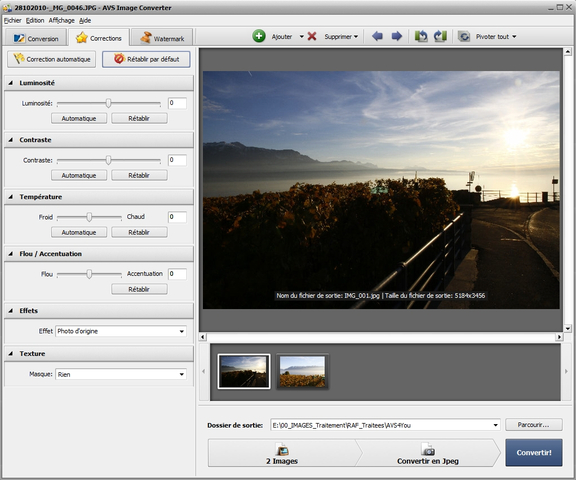
Task: Click the thumbnail strip left arrow
Action: pyautogui.click(x=204, y=371)
